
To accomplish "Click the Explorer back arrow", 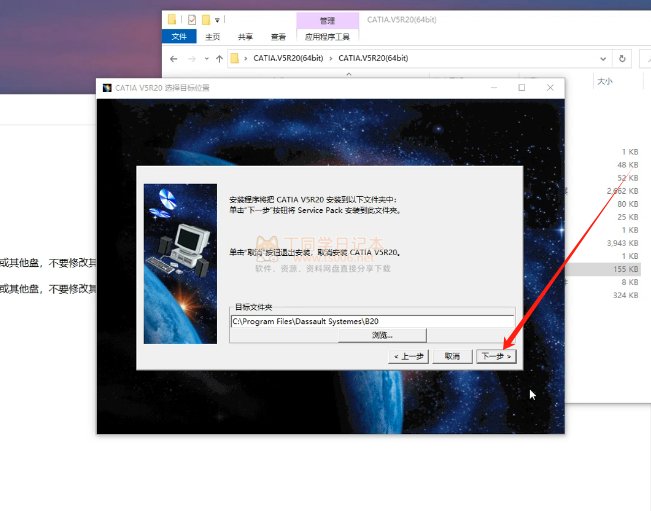I will pyautogui.click(x=173, y=59).
